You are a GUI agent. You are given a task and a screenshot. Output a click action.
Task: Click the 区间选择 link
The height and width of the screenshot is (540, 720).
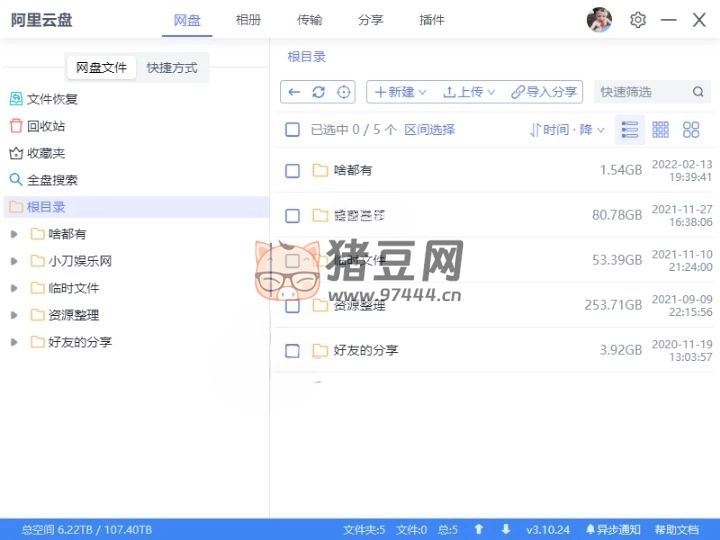pos(429,130)
